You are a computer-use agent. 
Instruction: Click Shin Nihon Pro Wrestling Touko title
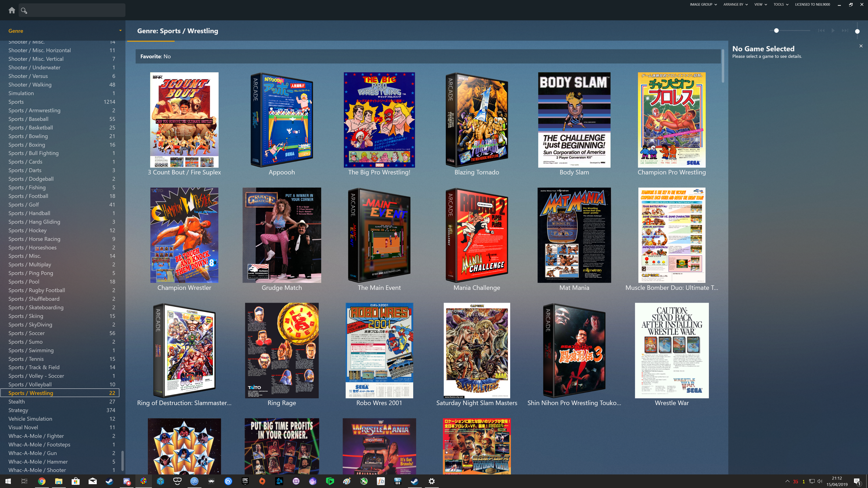pyautogui.click(x=574, y=403)
